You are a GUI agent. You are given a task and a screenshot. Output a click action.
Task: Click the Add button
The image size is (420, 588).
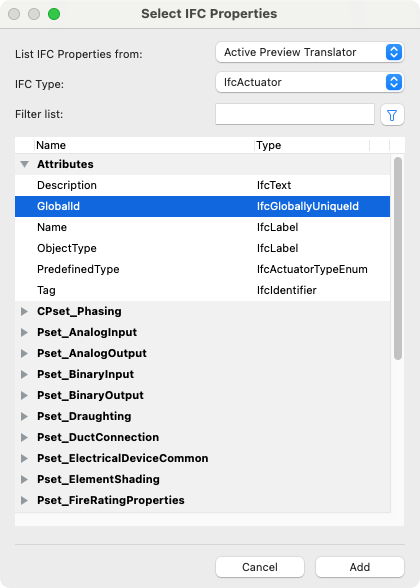click(x=360, y=567)
